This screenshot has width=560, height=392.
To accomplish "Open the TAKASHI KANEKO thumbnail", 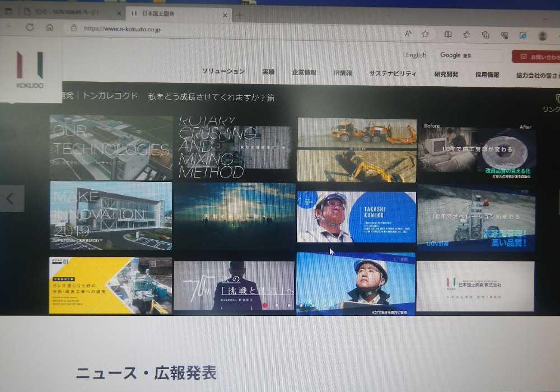I will [356, 217].
